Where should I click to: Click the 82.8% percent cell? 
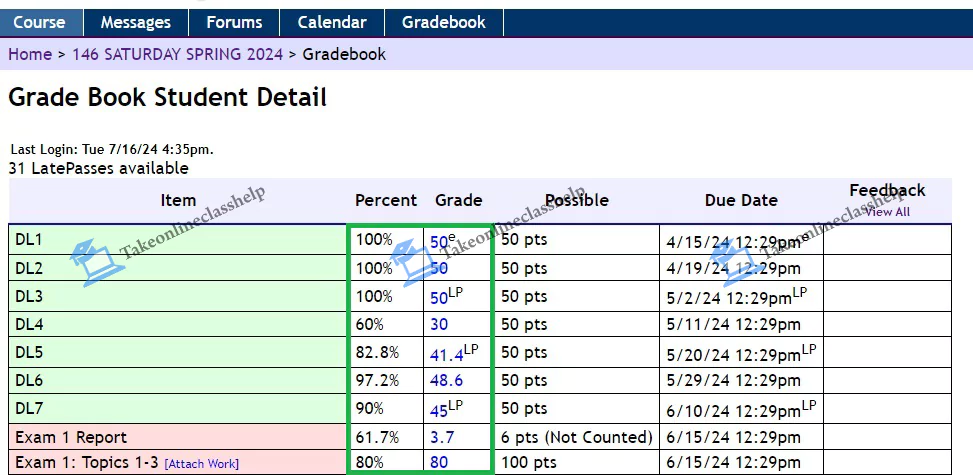(x=385, y=352)
